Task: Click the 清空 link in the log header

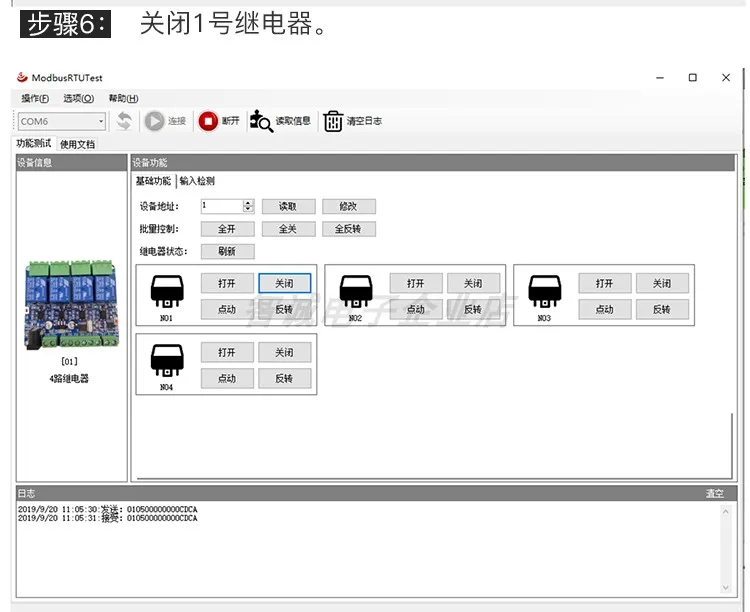Action: click(x=715, y=493)
